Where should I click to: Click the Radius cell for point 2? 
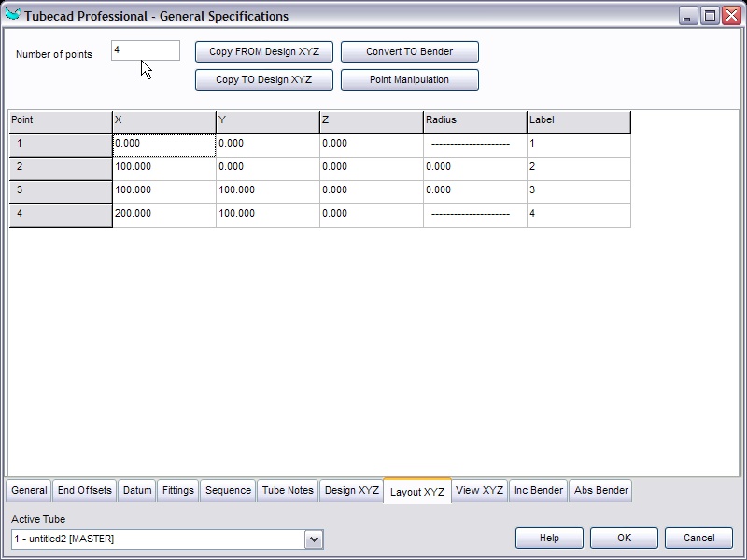[x=474, y=168]
